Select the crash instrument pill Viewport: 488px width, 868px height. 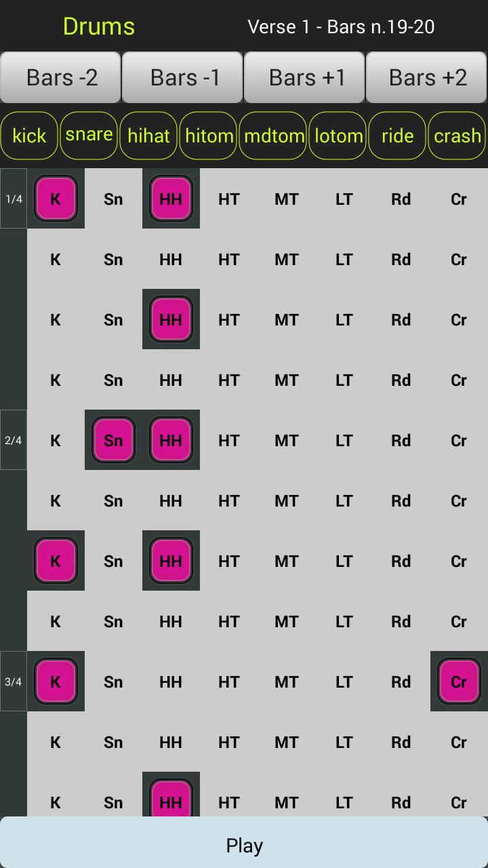pyautogui.click(x=457, y=136)
